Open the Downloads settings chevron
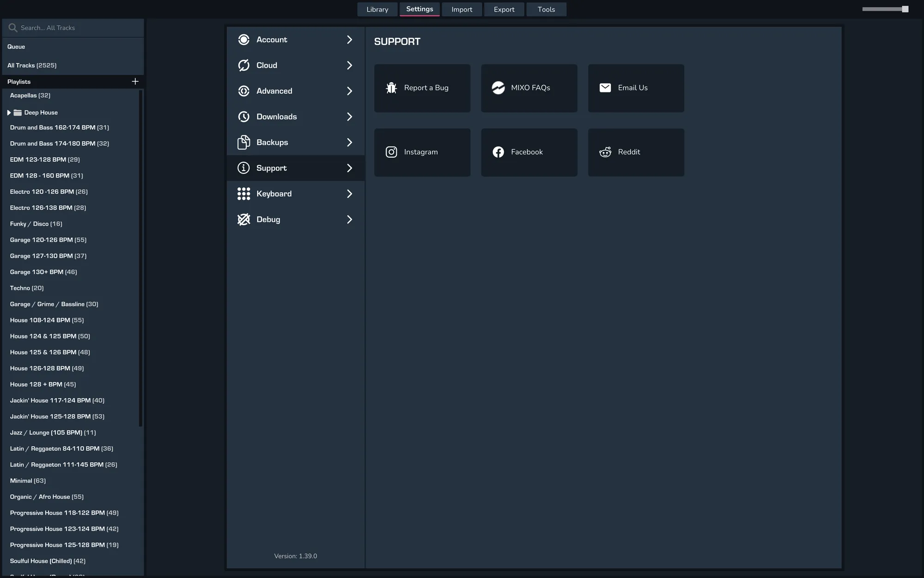Image resolution: width=924 pixels, height=578 pixels. [x=349, y=117]
